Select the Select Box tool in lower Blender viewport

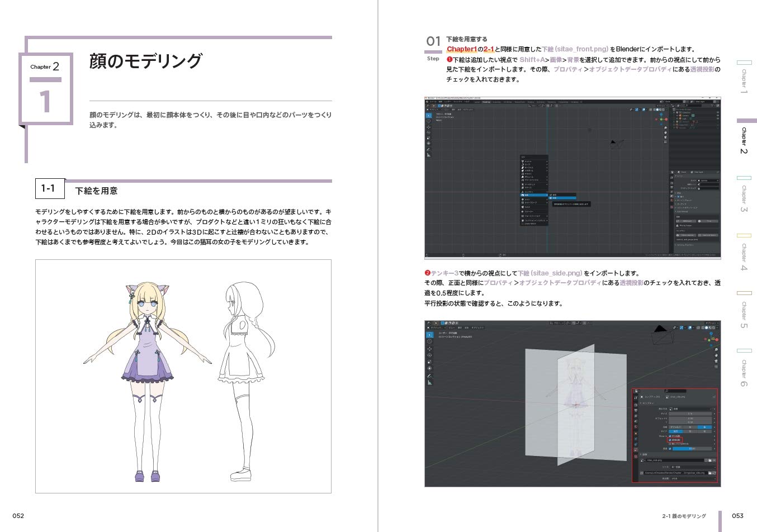pos(429,335)
